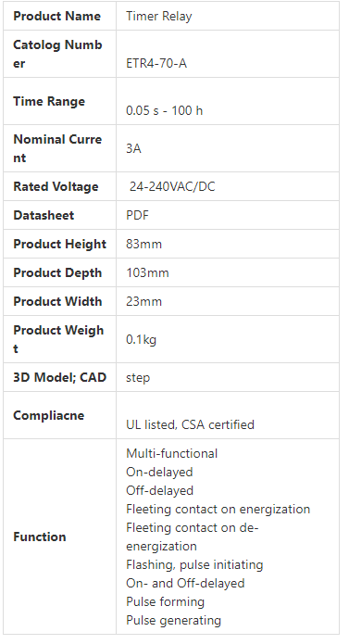Image resolution: width=349 pixels, height=644 pixels.
Task: Click the Function row label
Action: 40,537
